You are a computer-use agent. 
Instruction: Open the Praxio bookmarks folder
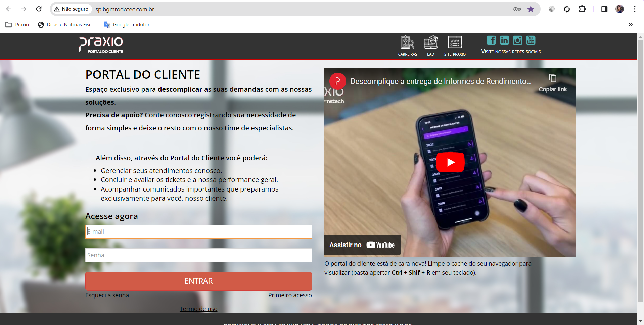17,25
